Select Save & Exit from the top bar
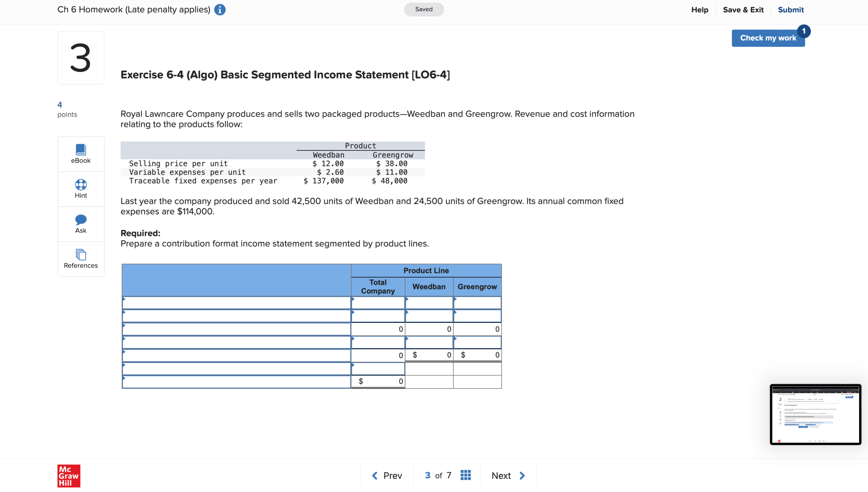Screen dimensions: 868x492 (x=743, y=9)
